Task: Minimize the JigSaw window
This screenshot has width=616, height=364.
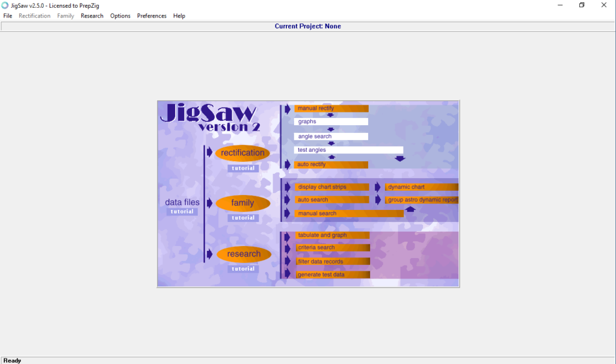Action: click(560, 5)
